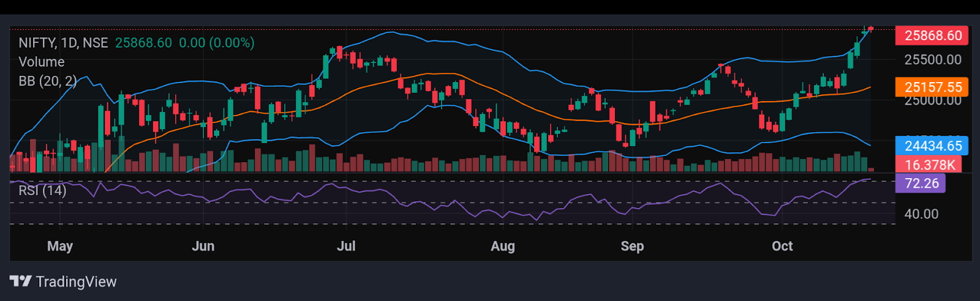Select the Oct label on time axis
Viewport: 980px width, 301px height.
pyautogui.click(x=782, y=246)
